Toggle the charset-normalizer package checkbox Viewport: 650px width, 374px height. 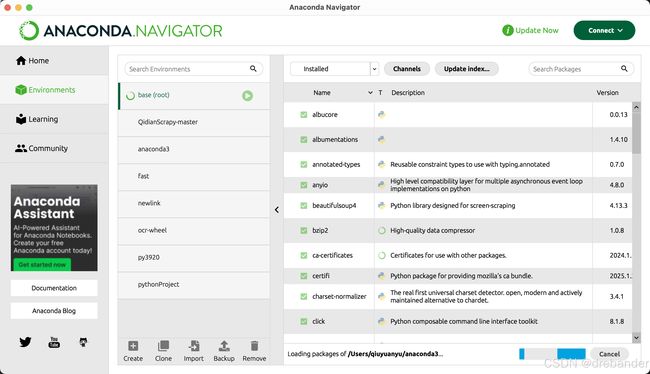[x=303, y=296]
